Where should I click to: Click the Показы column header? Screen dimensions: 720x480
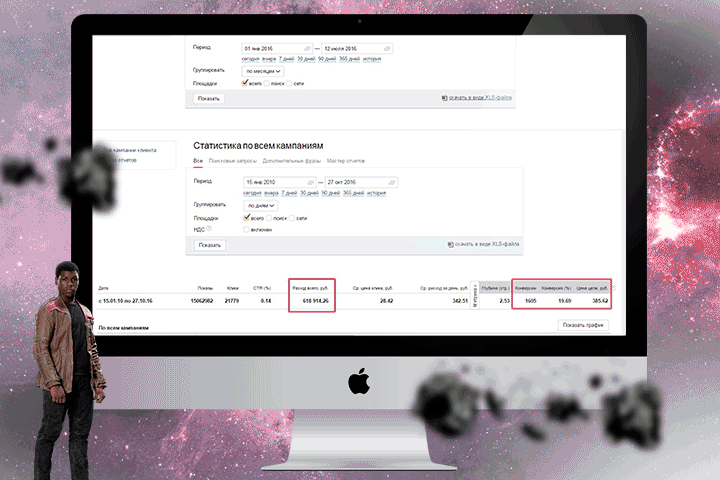coord(205,288)
